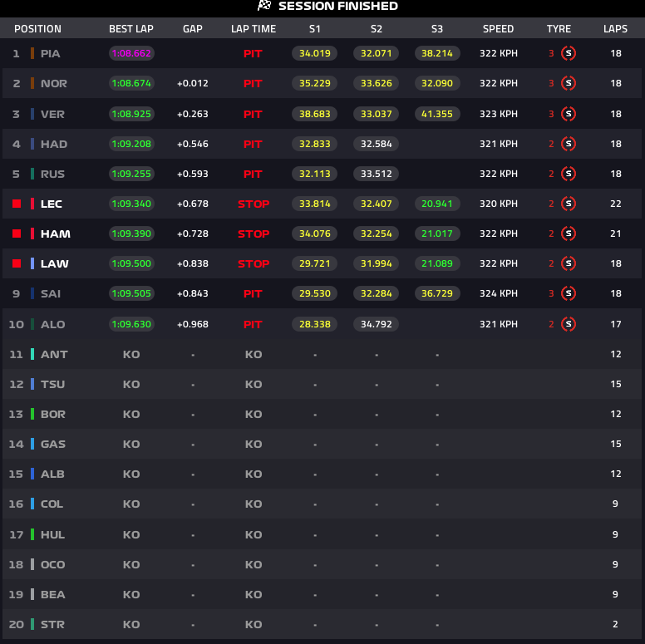Click the 323 KPH speed value
Viewport: 645px width, 644px height.
[498, 114]
